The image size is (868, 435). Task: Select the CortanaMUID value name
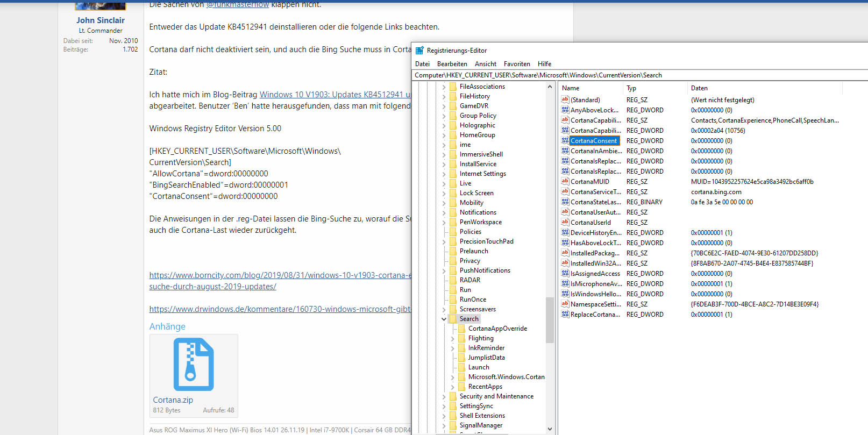[x=589, y=182]
